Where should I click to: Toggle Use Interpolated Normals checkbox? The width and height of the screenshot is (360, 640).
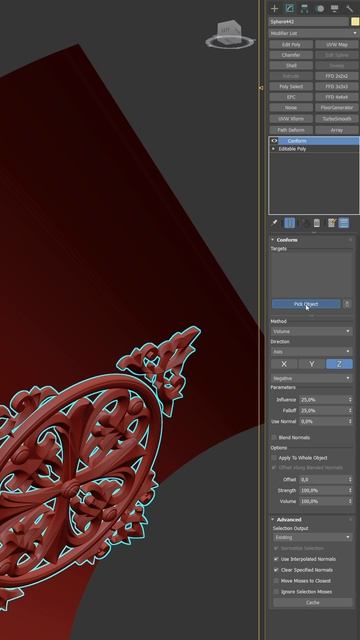(276, 559)
